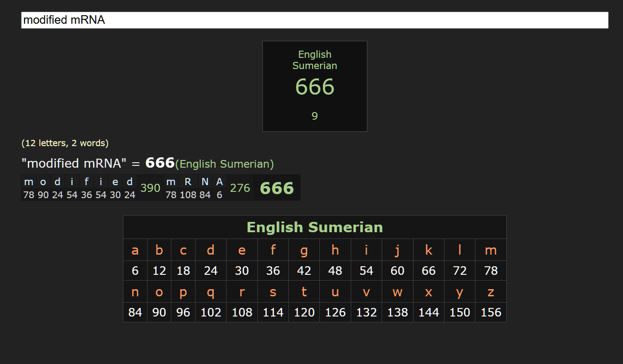Click the reduced value 9 in the cipher box
The height and width of the screenshot is (364, 623).
point(315,116)
